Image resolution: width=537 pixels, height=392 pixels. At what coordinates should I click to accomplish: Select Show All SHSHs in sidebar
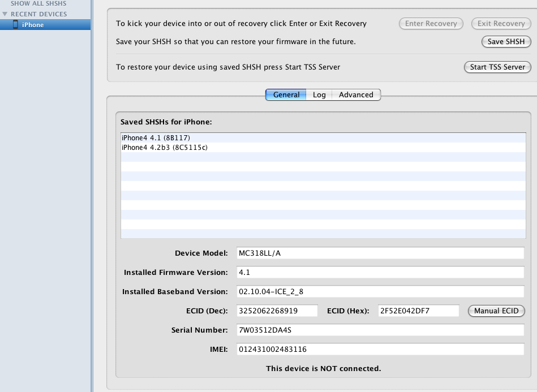point(38,3)
